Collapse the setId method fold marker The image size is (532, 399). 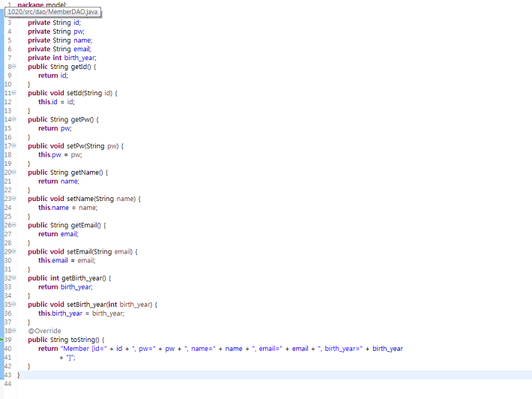14,93
